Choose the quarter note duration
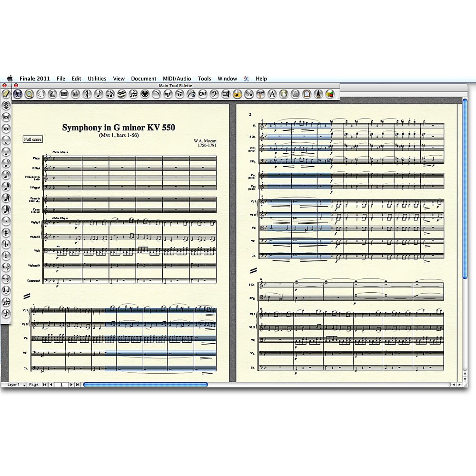The height and width of the screenshot is (476, 476). pyautogui.click(x=6, y=151)
